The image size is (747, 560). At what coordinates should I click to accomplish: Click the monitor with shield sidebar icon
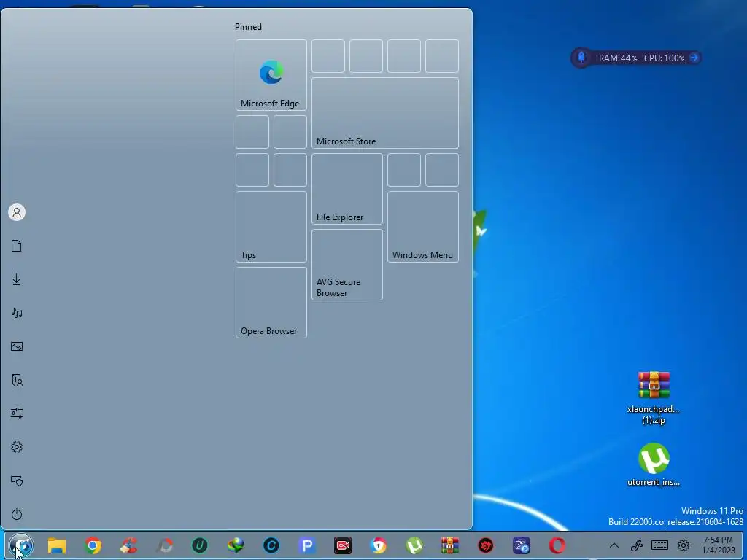17,481
